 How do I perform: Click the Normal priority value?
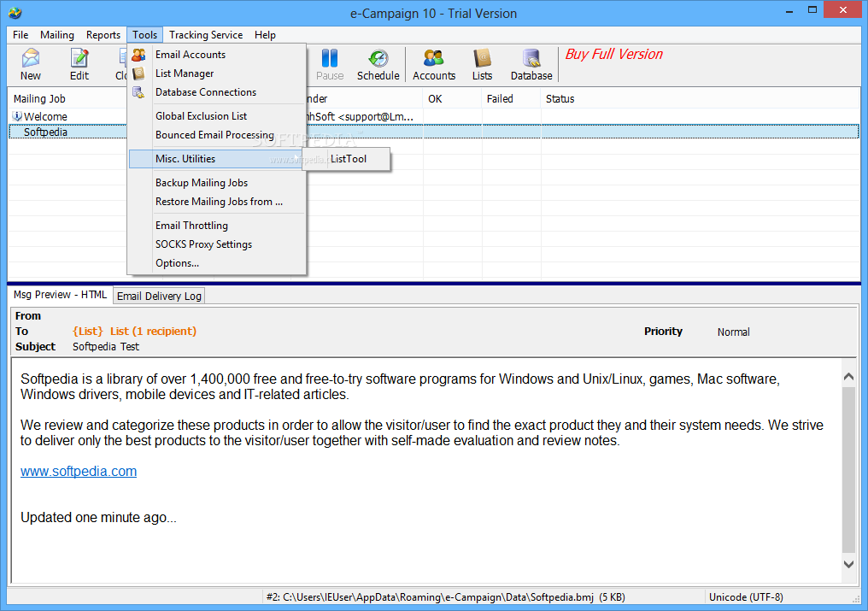pos(734,332)
